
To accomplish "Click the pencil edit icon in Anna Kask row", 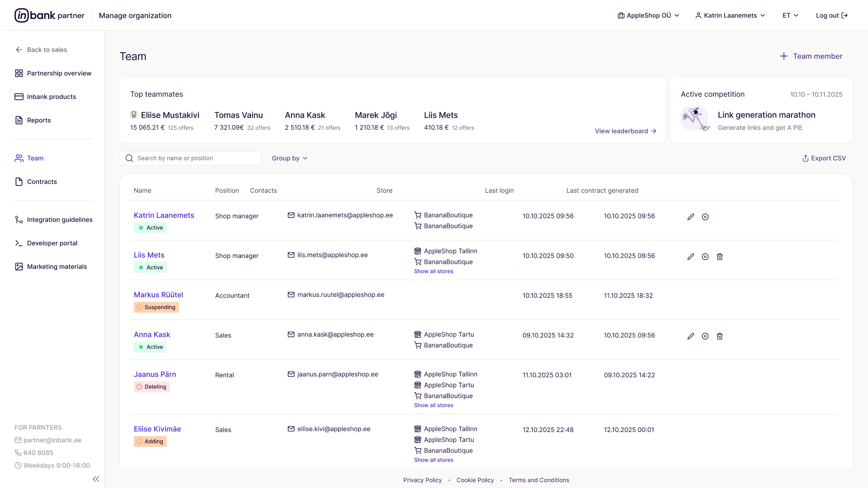I will 691,336.
